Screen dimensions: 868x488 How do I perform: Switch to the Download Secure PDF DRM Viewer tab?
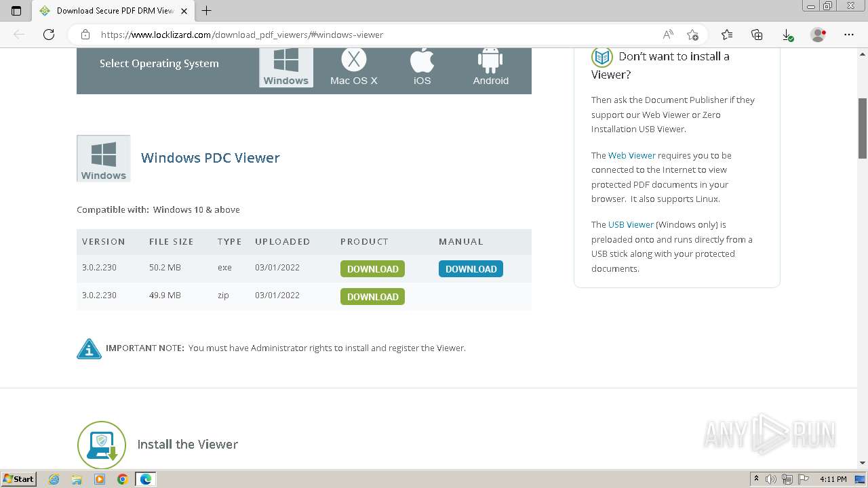click(x=113, y=11)
